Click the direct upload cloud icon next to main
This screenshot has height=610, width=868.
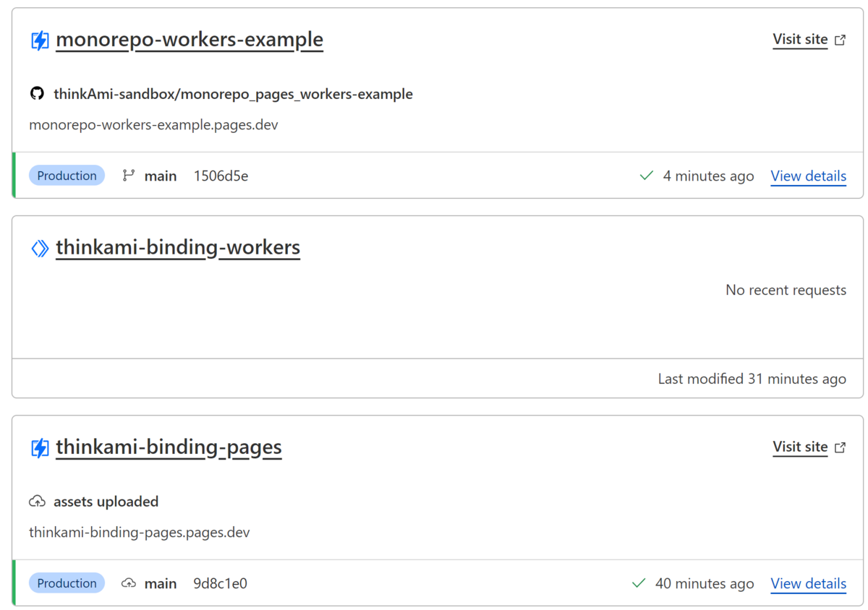tap(129, 583)
